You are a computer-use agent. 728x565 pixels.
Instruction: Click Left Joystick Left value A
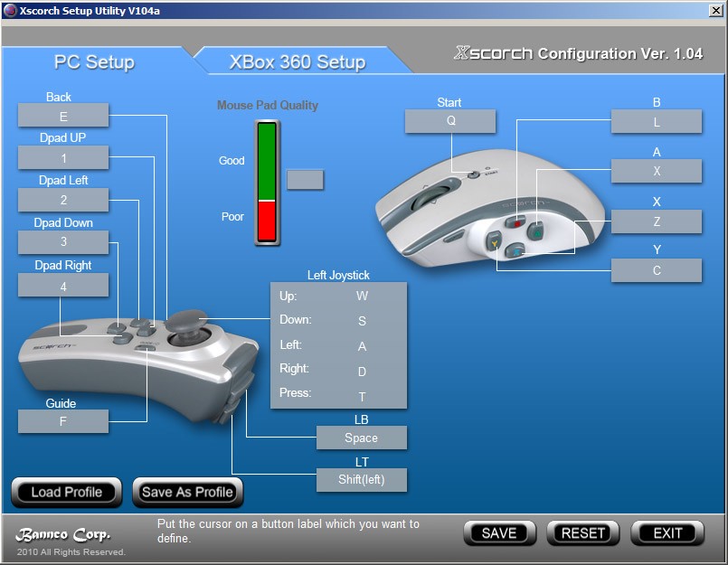(x=362, y=346)
